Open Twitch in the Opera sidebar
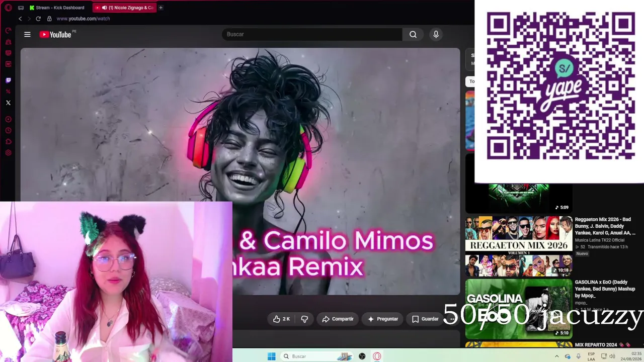The width and height of the screenshot is (644, 362). [8, 80]
